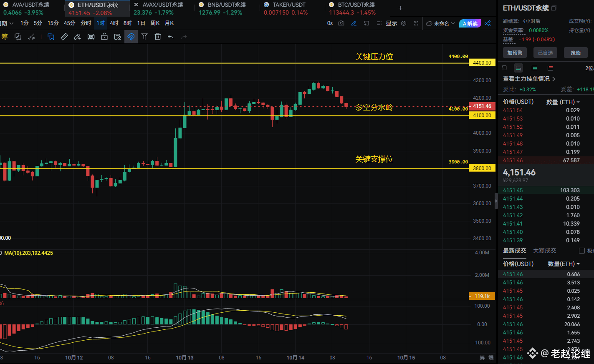Open the bookmark drawing collection icon
The height and width of the screenshot is (364, 594).
pos(51,37)
